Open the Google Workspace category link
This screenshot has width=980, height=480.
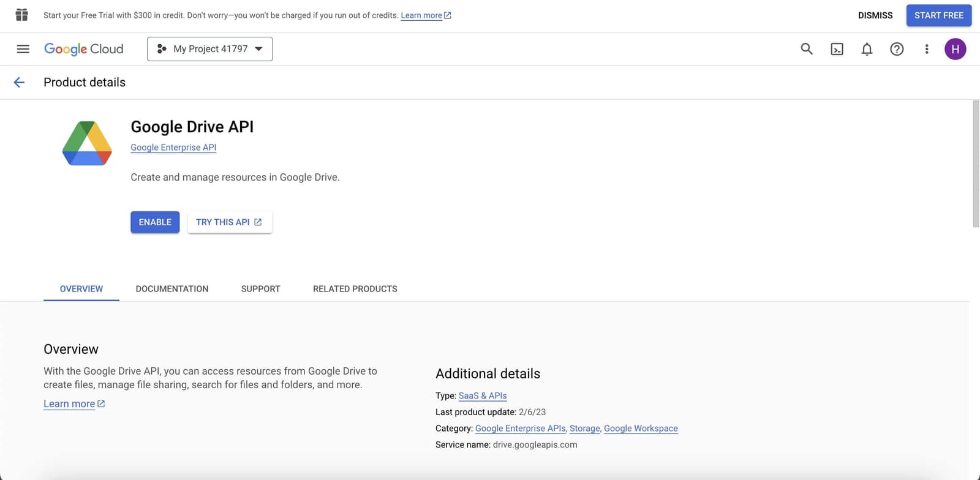pyautogui.click(x=641, y=429)
